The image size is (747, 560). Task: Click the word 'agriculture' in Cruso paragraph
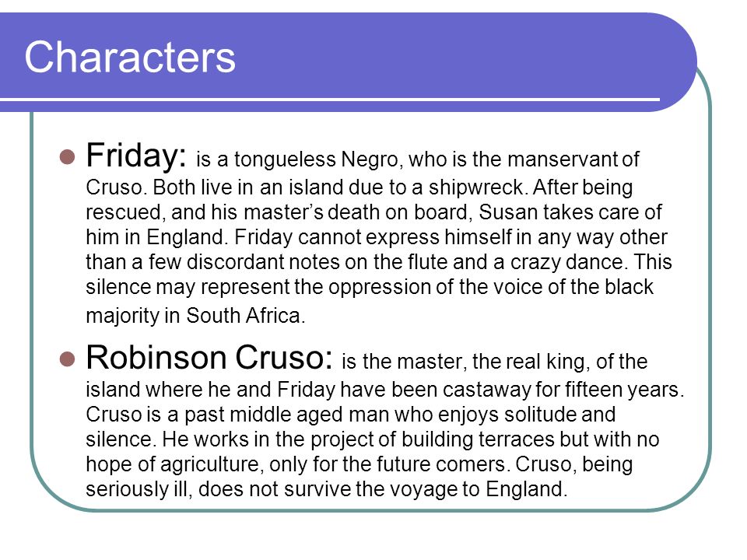point(211,465)
